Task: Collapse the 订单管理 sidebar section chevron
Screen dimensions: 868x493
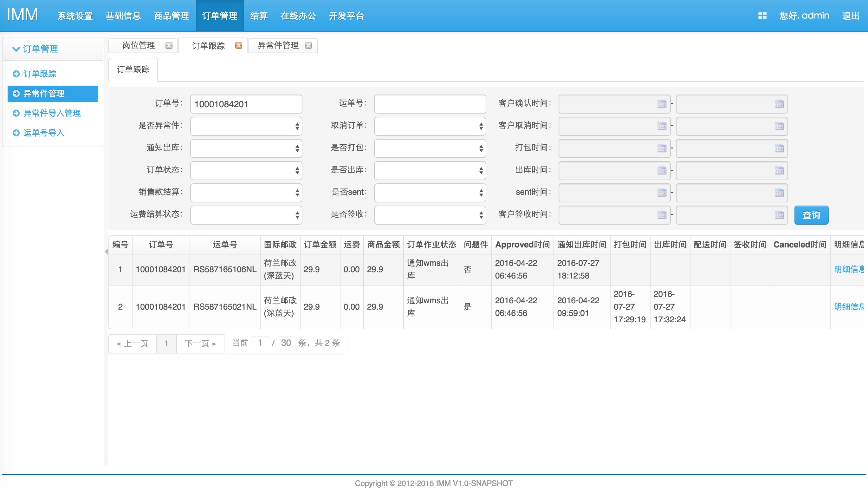Action: point(16,49)
